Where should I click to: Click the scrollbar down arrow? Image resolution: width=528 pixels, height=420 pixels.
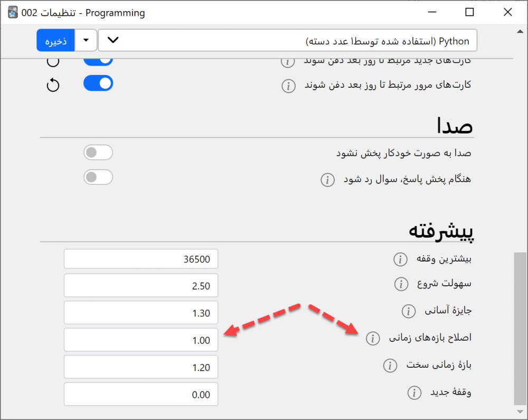click(520, 412)
